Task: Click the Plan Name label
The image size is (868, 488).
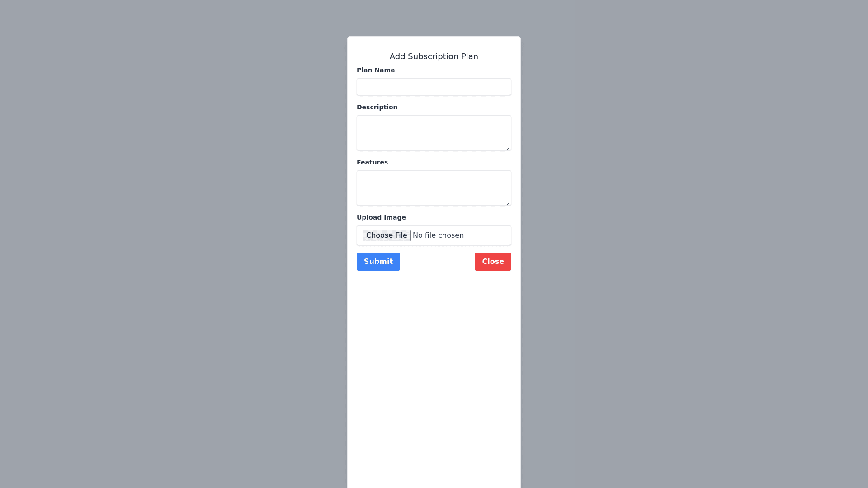Action: click(376, 70)
